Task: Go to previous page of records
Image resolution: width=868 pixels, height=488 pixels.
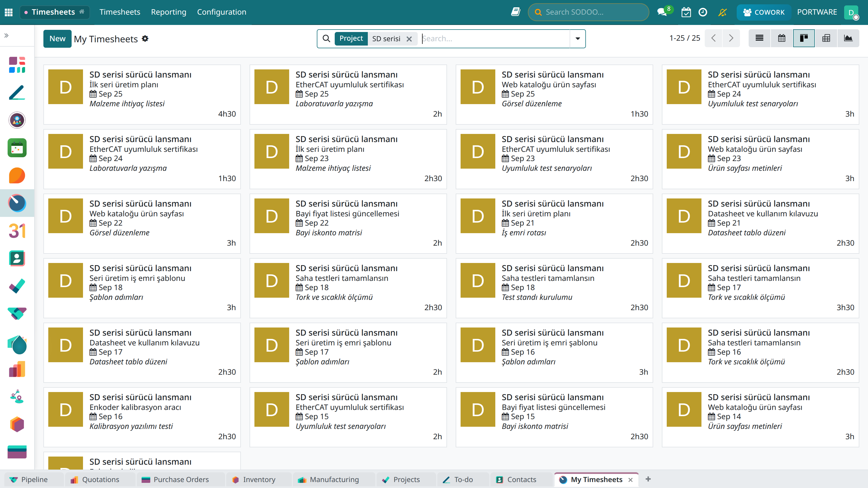Action: (x=713, y=38)
